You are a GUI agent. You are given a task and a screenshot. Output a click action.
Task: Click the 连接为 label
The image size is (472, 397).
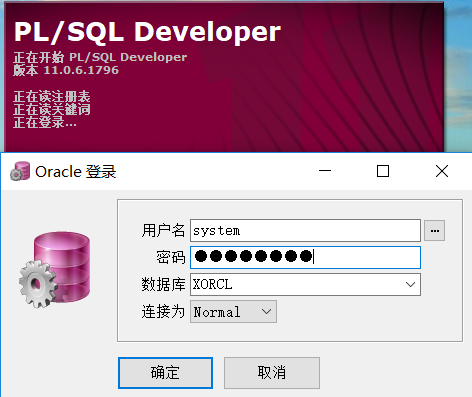[x=163, y=312]
